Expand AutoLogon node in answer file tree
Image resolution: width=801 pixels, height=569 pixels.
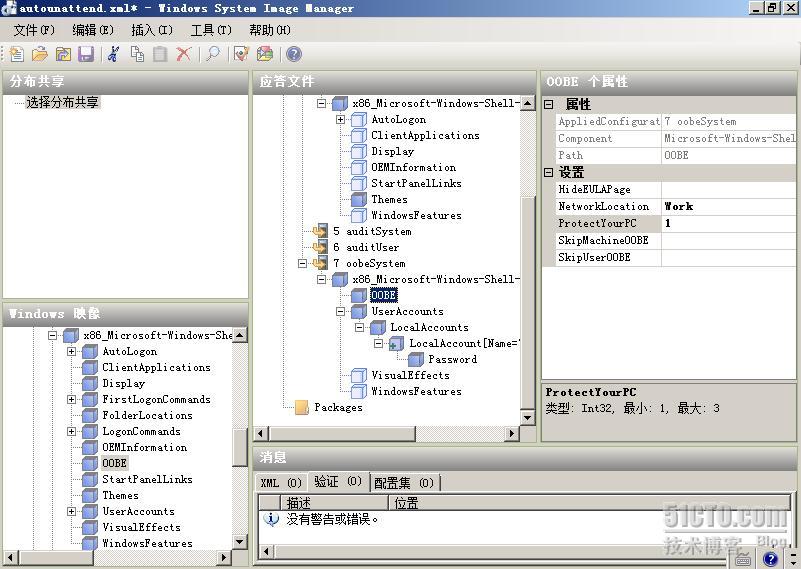[340, 120]
